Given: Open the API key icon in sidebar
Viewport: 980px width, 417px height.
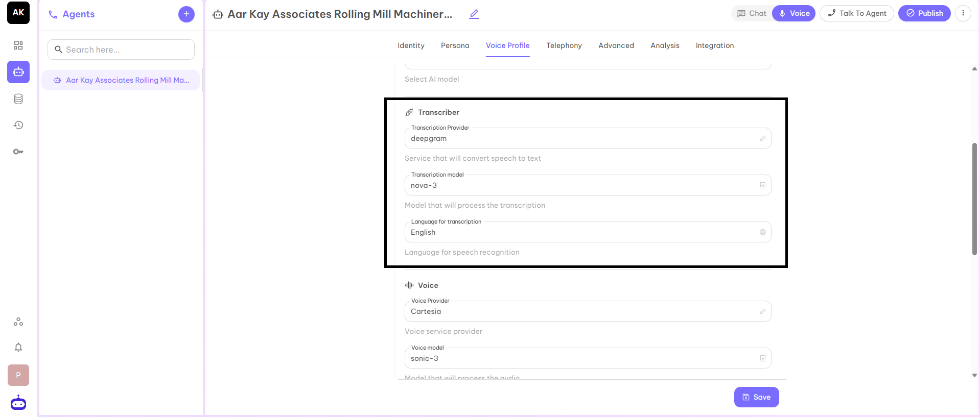Looking at the screenshot, I should 18,152.
